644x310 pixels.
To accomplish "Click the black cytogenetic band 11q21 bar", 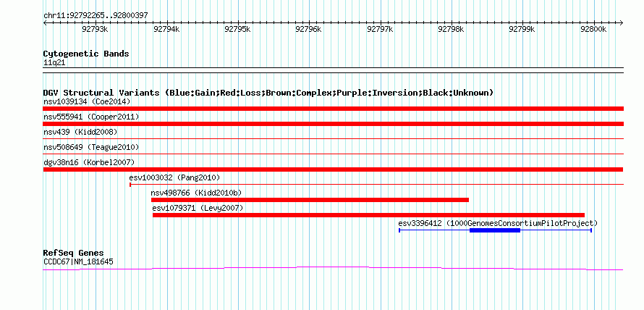I will pyautogui.click(x=333, y=70).
